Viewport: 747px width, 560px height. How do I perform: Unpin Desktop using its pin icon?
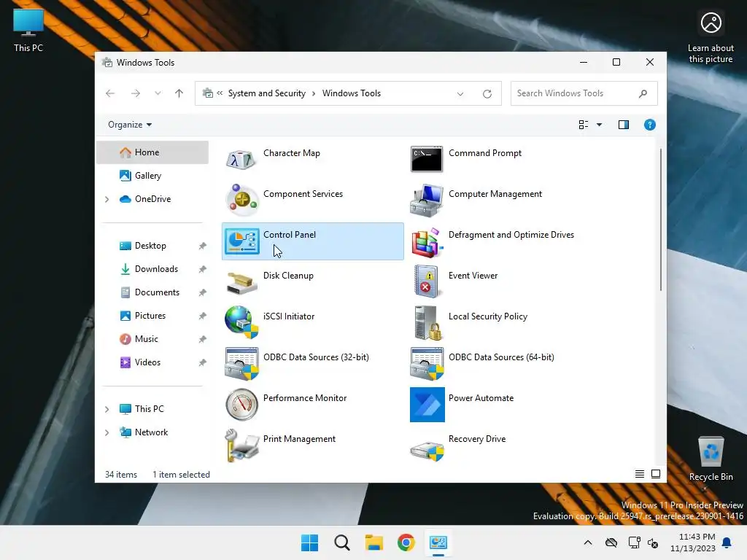[203, 246]
